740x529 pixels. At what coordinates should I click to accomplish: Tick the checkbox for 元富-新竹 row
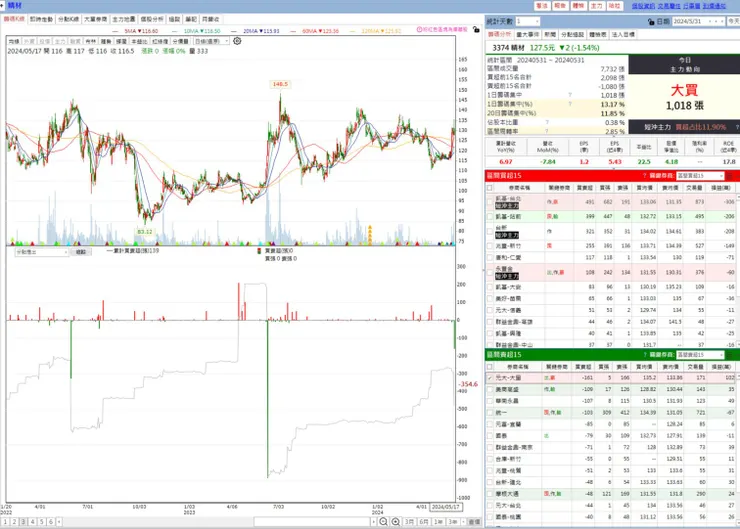coord(490,246)
